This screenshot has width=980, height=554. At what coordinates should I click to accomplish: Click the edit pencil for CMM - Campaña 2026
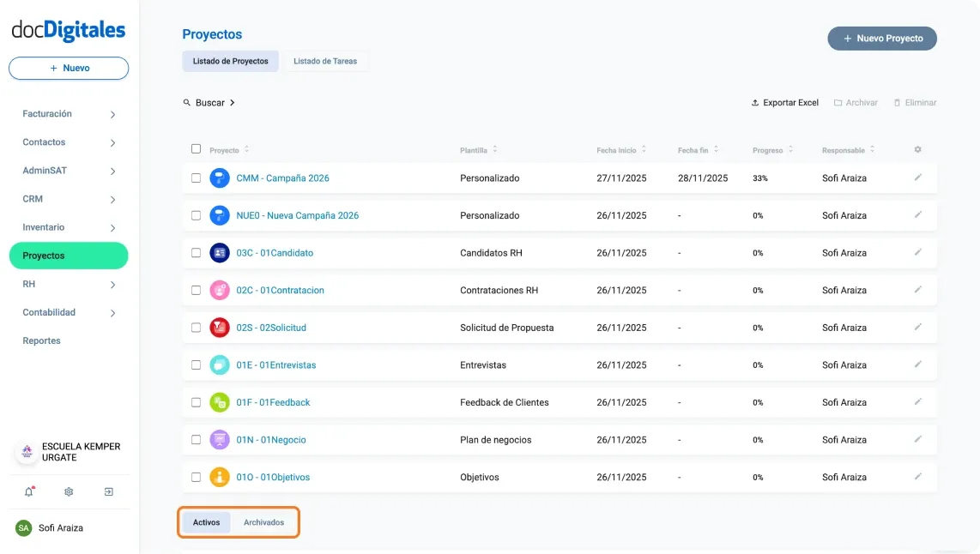click(918, 178)
